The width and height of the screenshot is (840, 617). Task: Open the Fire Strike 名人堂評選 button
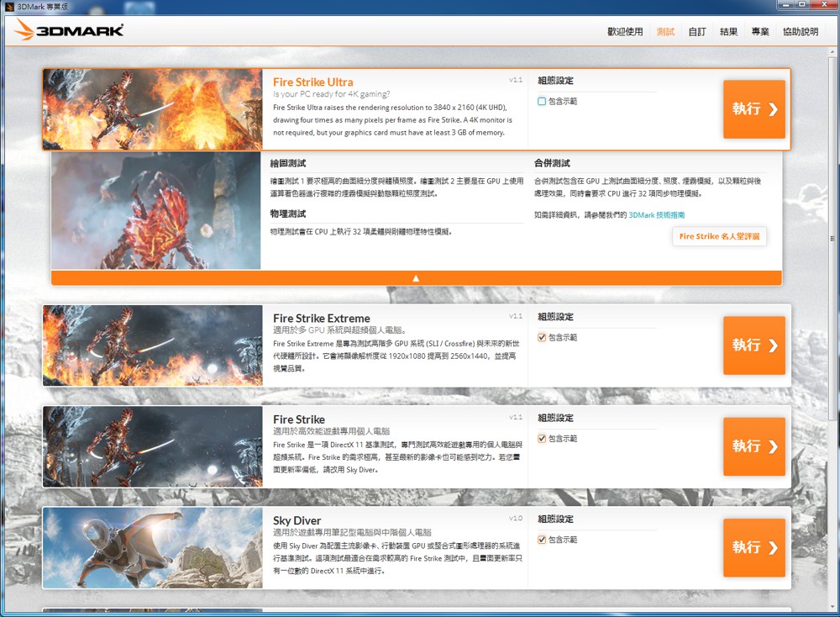coord(720,236)
